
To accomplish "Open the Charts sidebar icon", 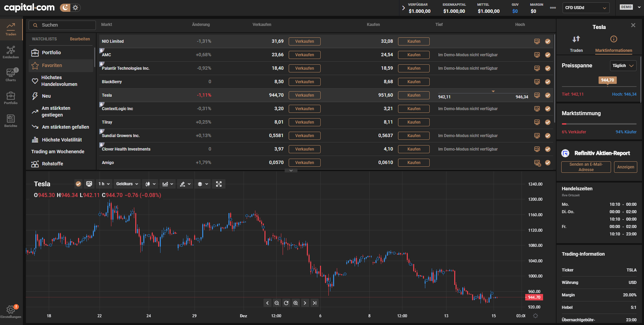I will (x=11, y=75).
